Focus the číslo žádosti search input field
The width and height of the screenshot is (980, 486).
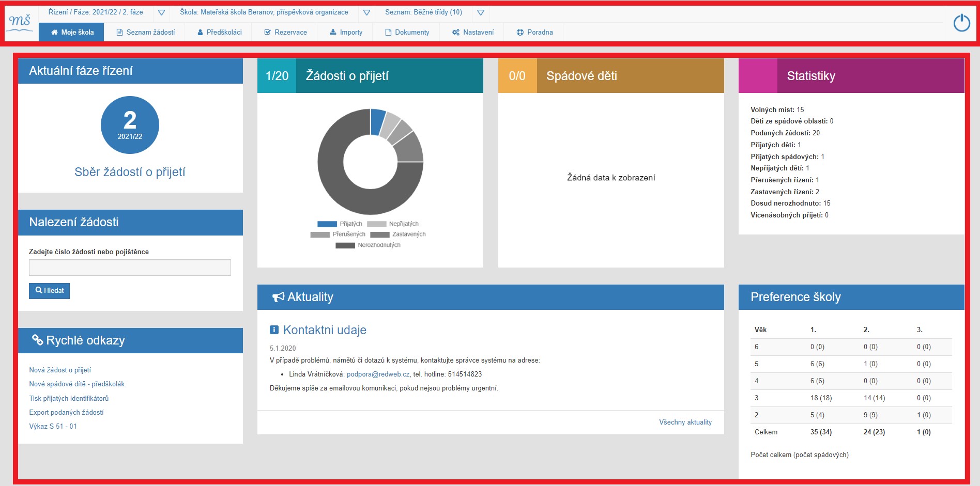pyautogui.click(x=130, y=268)
